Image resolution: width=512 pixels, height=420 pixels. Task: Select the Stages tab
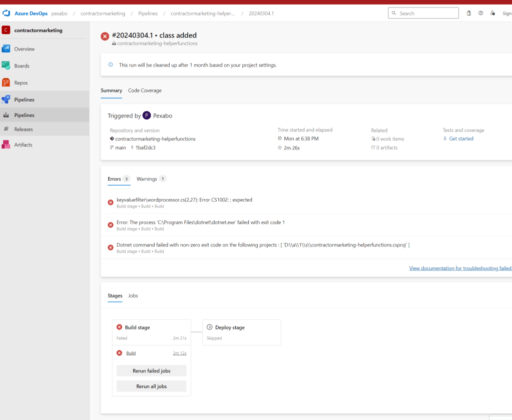[x=115, y=296]
